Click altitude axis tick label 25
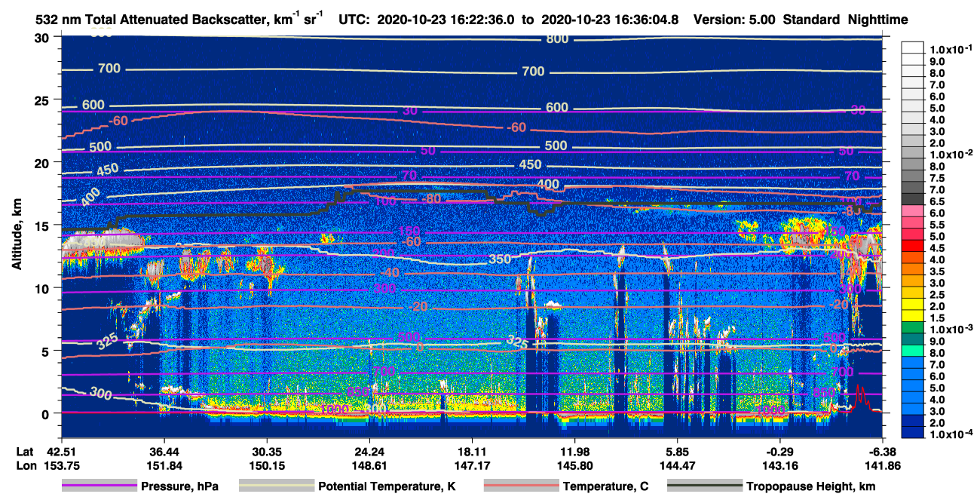Image resolution: width=980 pixels, height=503 pixels. 43,100
